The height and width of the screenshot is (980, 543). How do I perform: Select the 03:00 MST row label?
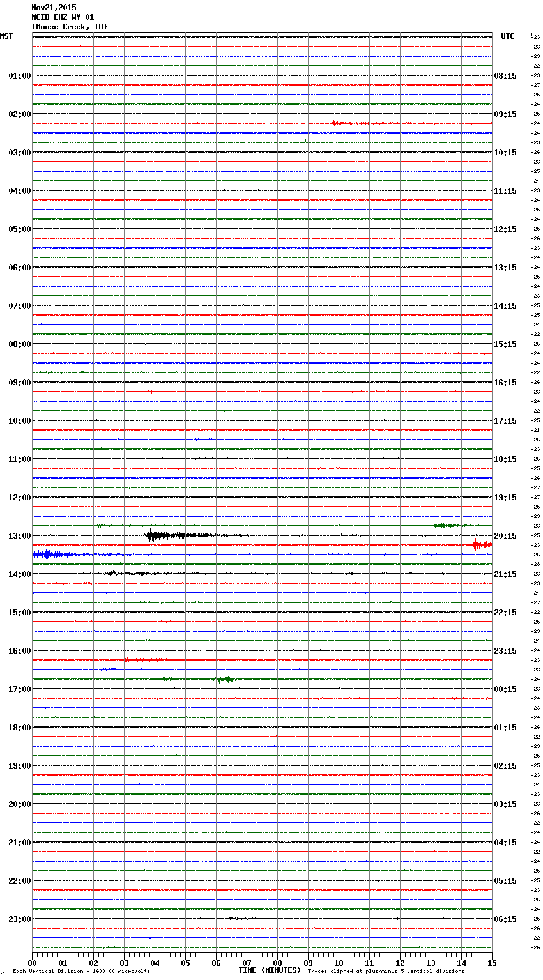(19, 153)
